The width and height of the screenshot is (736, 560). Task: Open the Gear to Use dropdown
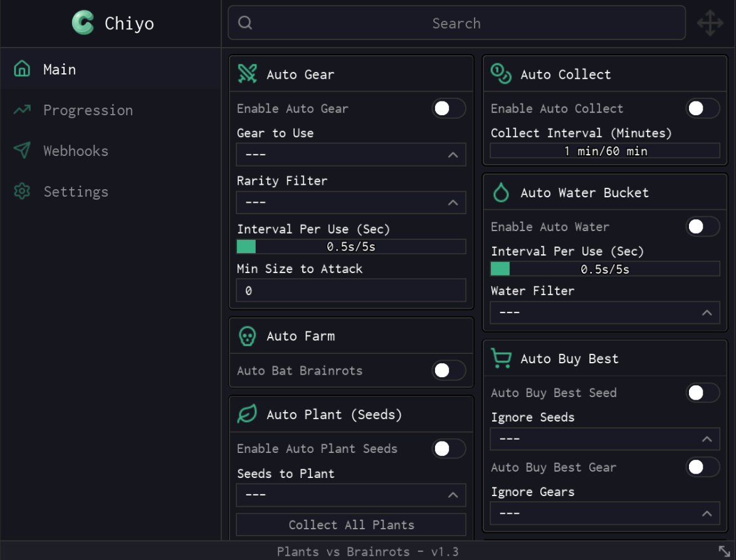[x=351, y=155]
